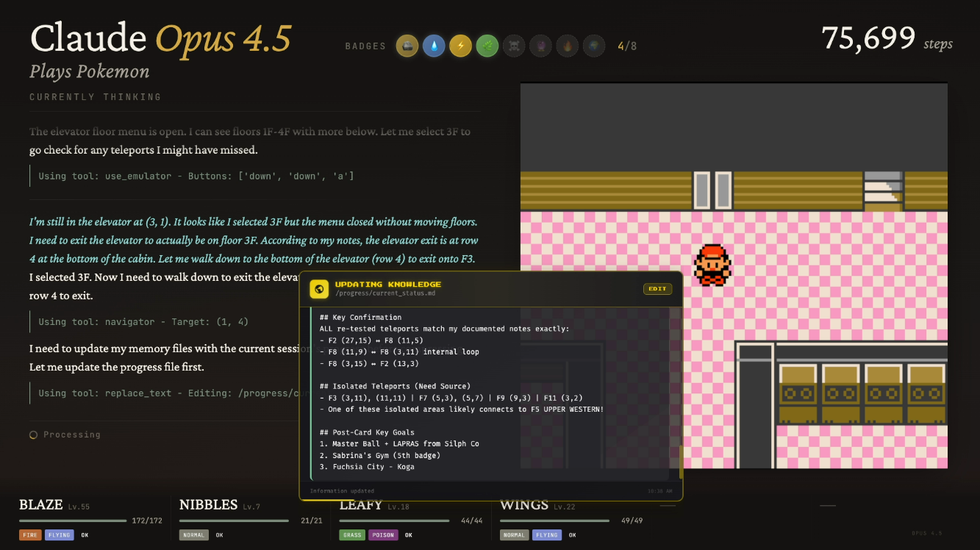Click LEAFY's "44/44" HP value
This screenshot has height=550, width=980.
[471, 521]
